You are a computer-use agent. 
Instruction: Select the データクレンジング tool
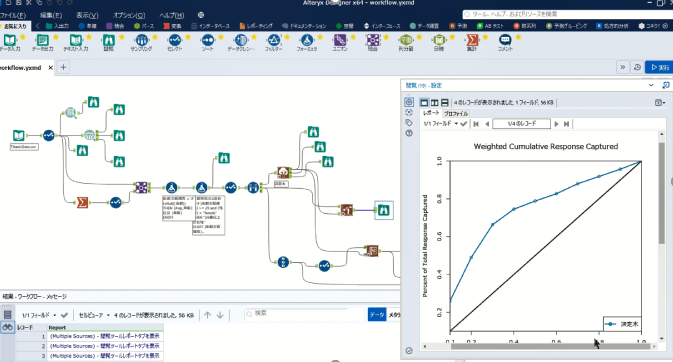pyautogui.click(x=241, y=43)
